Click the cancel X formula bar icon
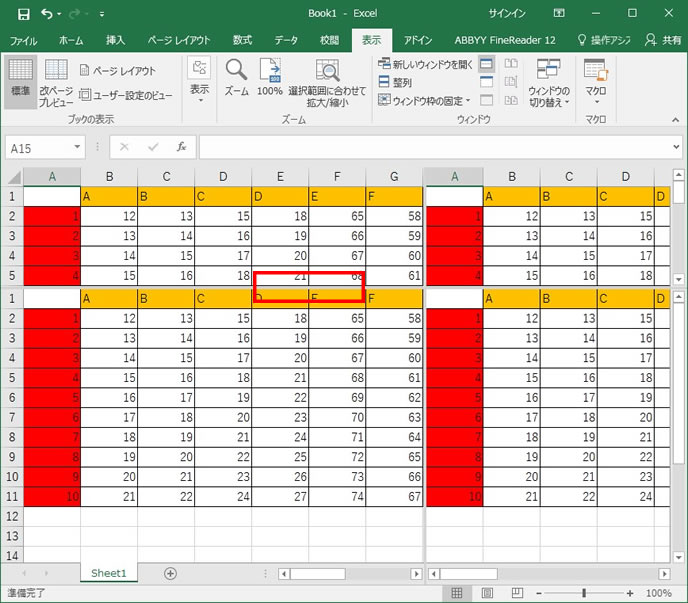The image size is (688, 603). (124, 147)
